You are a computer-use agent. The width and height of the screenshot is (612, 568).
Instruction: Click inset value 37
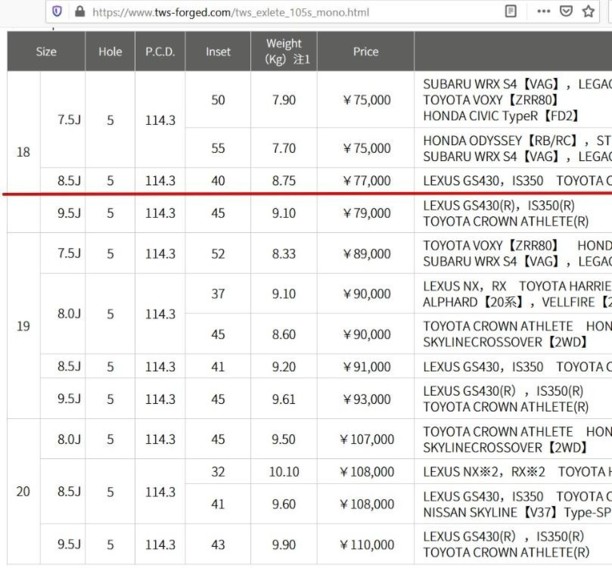pyautogui.click(x=218, y=294)
